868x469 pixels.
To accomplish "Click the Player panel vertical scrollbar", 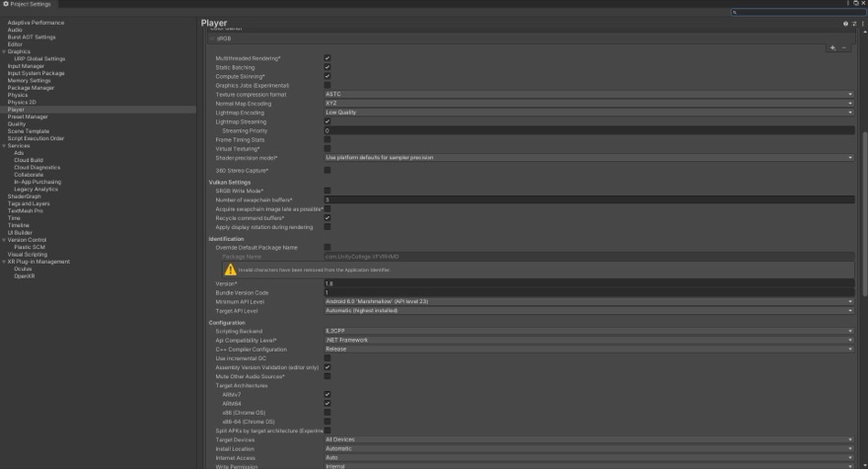I will coord(865,214).
